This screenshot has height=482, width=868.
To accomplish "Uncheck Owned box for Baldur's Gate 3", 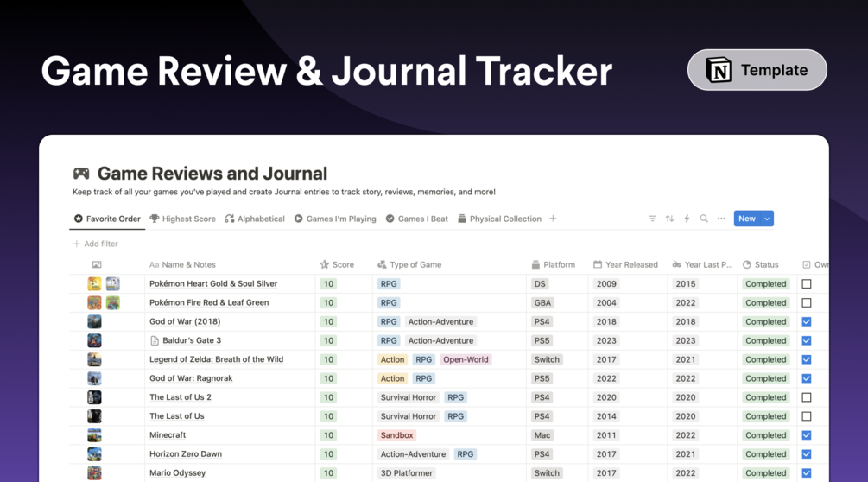I will point(807,341).
